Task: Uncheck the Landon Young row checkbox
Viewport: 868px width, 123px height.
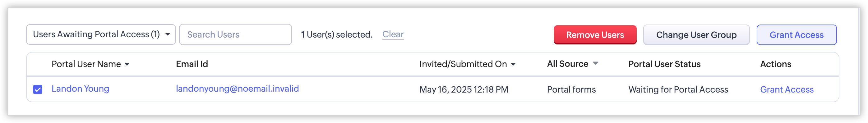Action: pos(37,89)
